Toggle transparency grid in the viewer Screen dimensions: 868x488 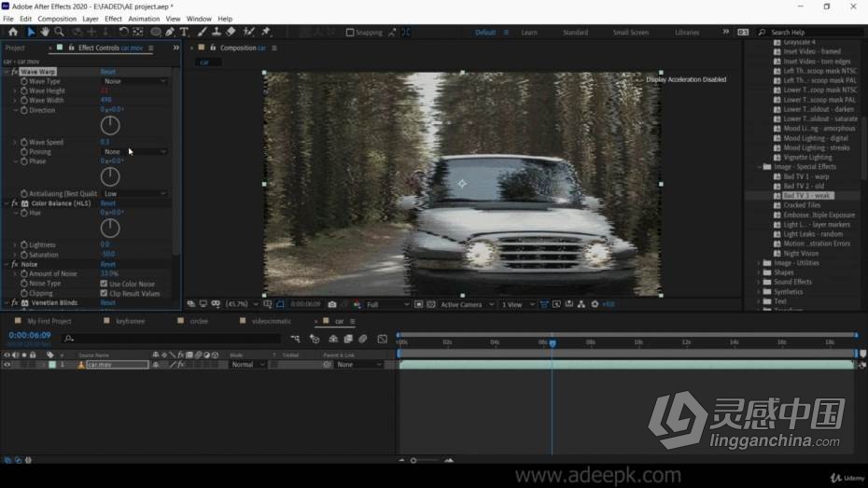pyautogui.click(x=430, y=304)
